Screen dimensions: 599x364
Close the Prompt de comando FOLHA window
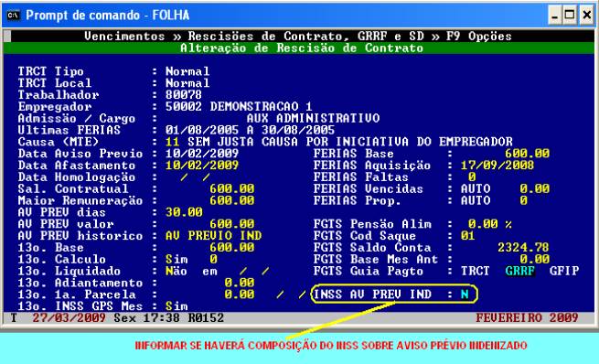[x=587, y=16]
